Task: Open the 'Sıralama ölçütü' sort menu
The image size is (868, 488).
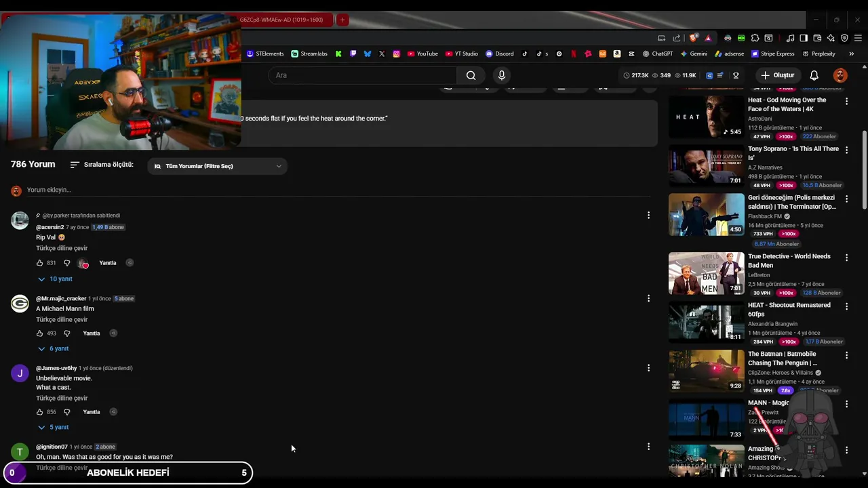Action: [x=102, y=165]
